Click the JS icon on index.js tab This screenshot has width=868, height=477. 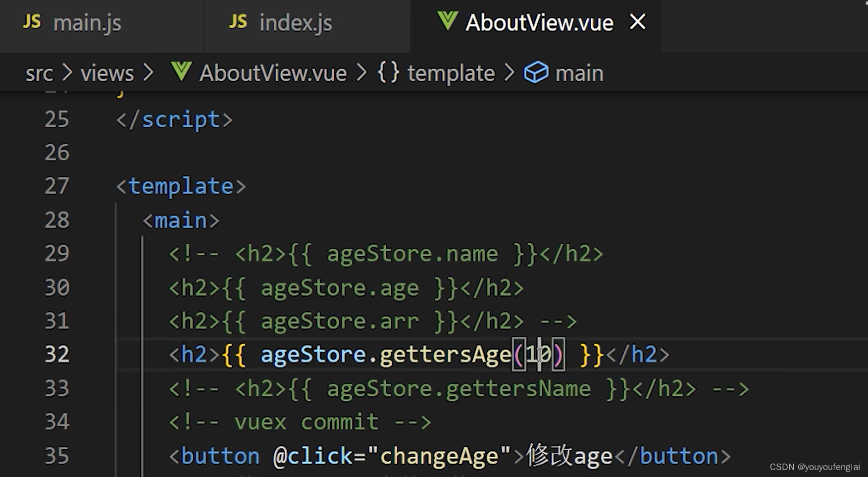238,22
